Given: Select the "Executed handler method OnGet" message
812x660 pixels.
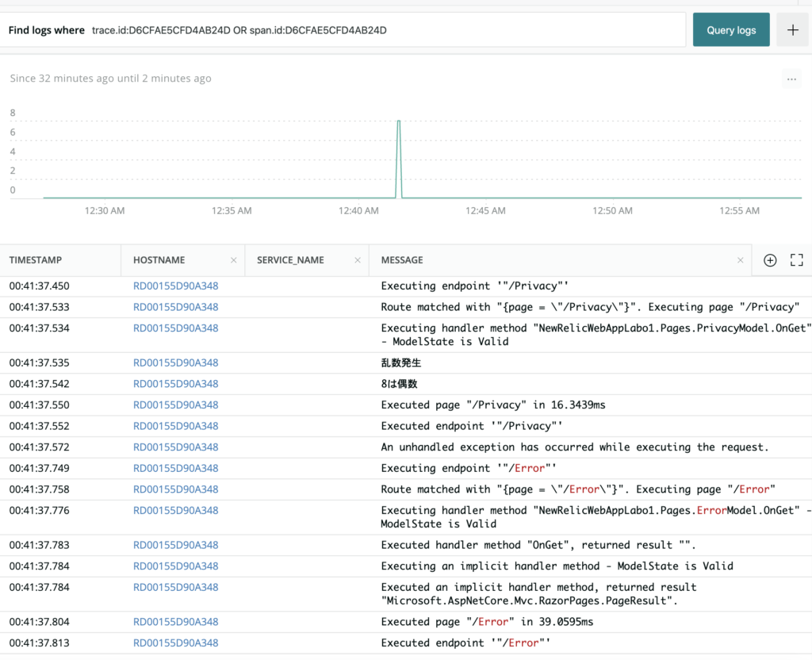Looking at the screenshot, I should tap(538, 545).
